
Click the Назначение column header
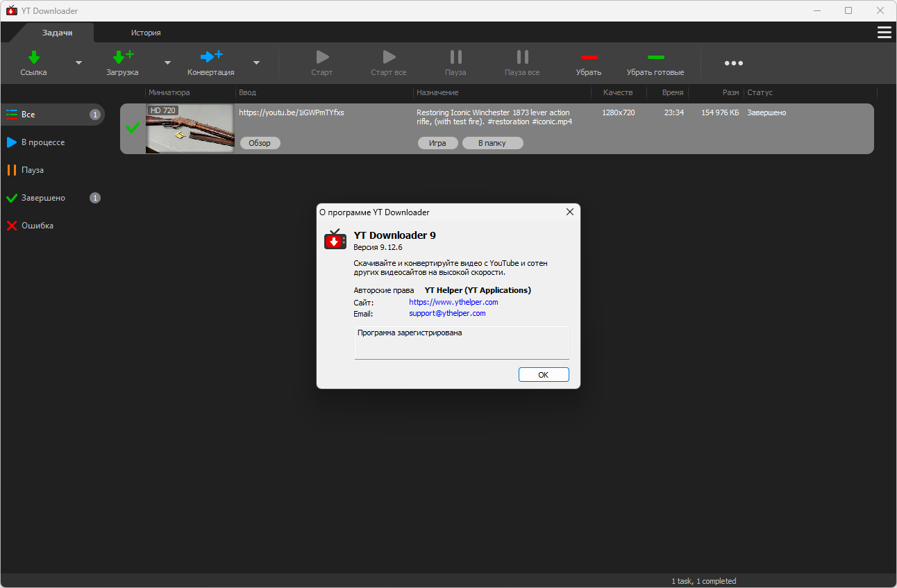(437, 92)
